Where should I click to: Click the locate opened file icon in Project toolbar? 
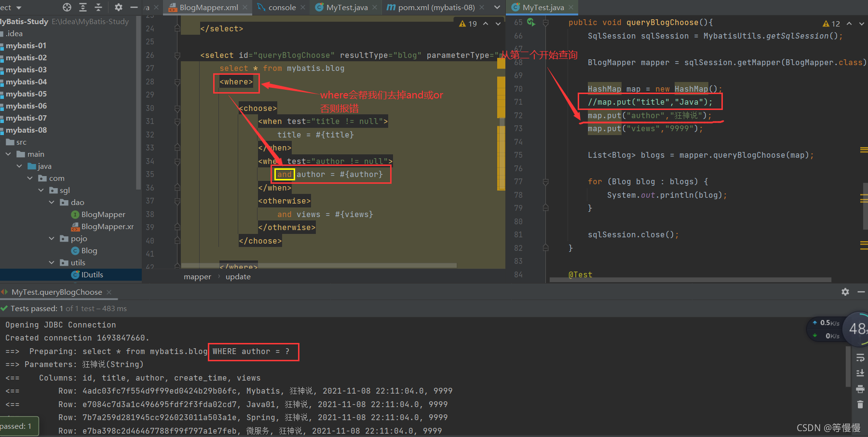[67, 7]
